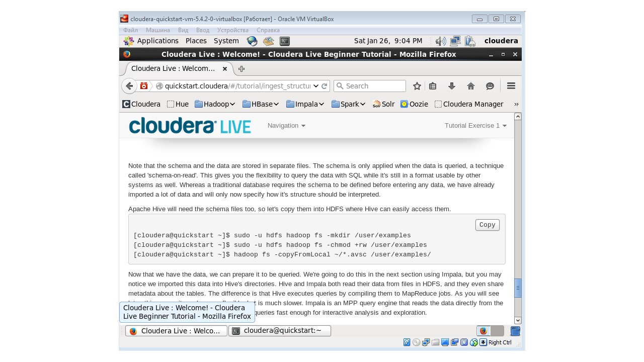Expand the Navigation dropdown on the page
Screen dimensions: 644x362
pyautogui.click(x=286, y=125)
